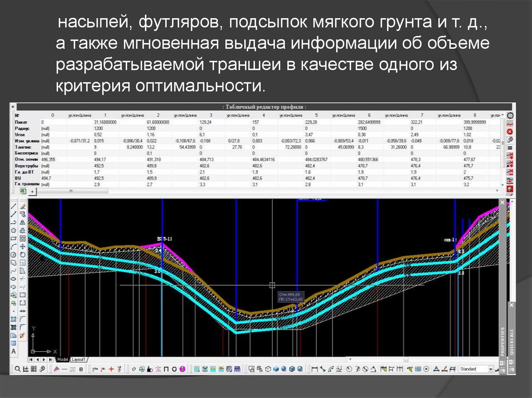532x398 pixels.
Task: Switch to the Model tab
Action: point(62,360)
